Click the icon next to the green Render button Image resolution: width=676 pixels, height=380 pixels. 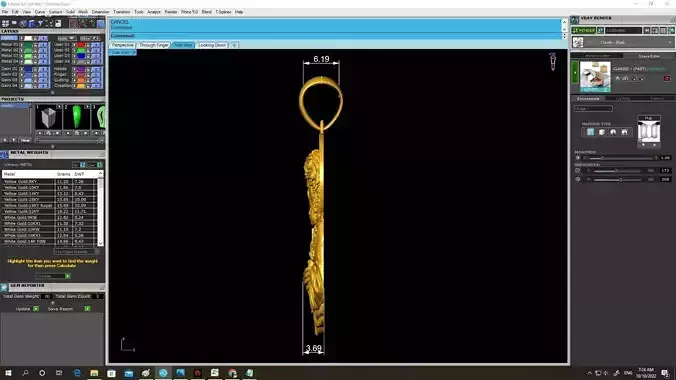600,31
